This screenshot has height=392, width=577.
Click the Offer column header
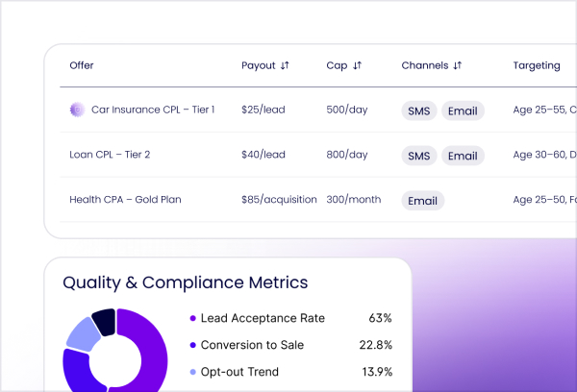tap(82, 65)
